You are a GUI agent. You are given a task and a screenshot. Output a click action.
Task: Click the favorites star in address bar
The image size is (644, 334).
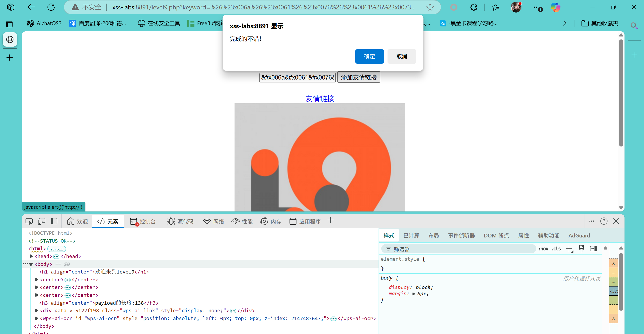click(x=430, y=7)
